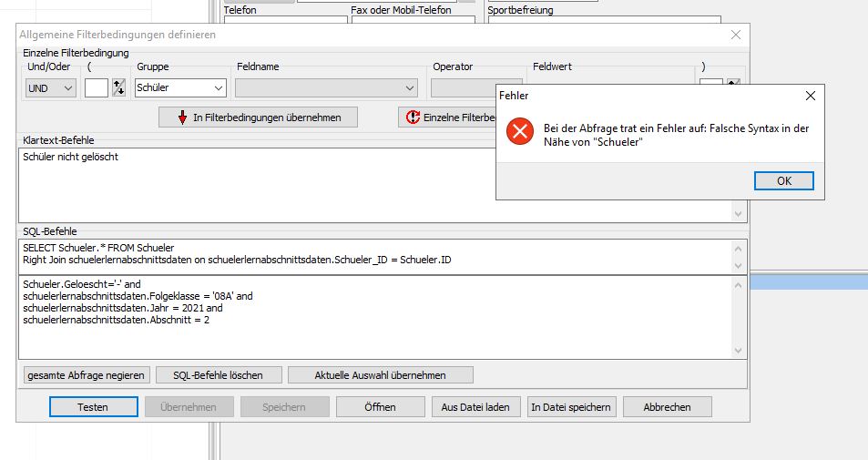Click the down arrow of SELECT statement scrollbar
The width and height of the screenshot is (868, 460).
point(738,266)
